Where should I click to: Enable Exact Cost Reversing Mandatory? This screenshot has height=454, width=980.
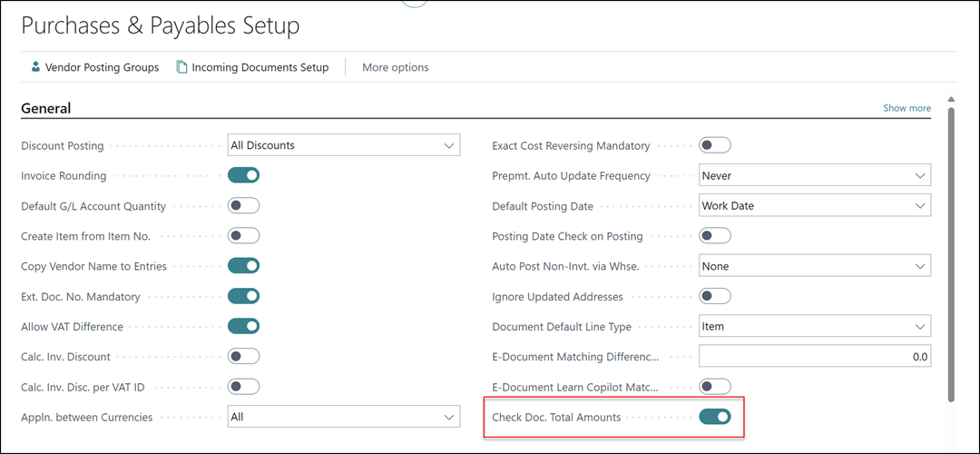[715, 145]
